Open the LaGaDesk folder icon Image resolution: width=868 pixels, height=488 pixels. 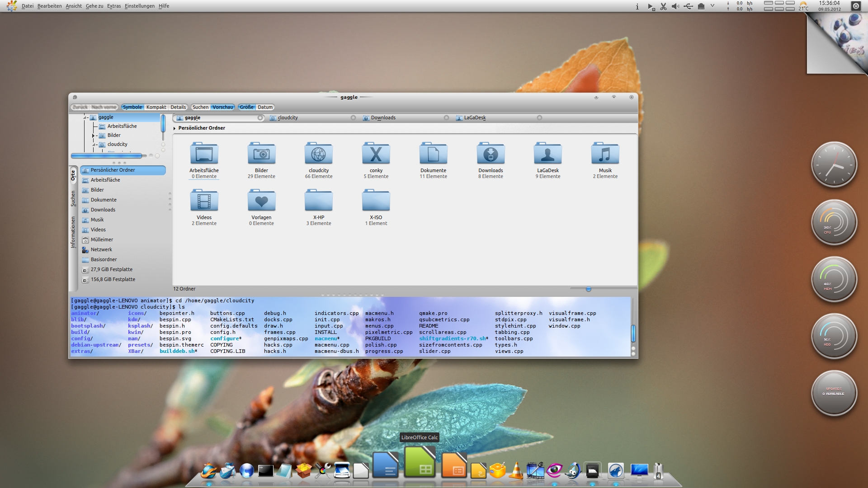(x=548, y=153)
